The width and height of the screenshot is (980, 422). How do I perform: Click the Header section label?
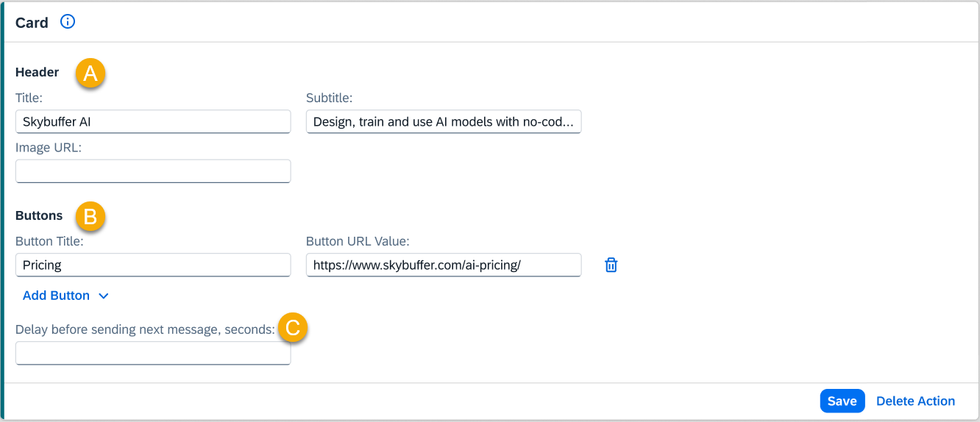click(37, 72)
